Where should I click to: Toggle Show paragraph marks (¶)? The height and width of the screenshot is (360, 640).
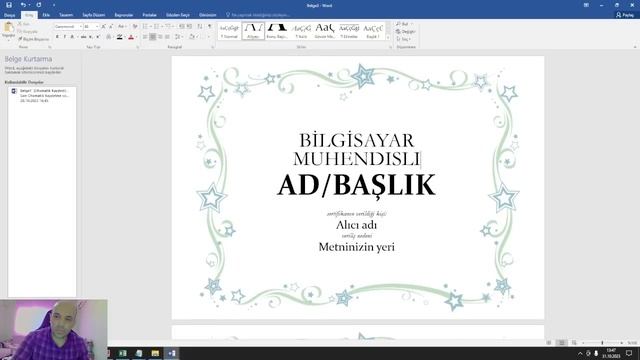tap(210, 27)
